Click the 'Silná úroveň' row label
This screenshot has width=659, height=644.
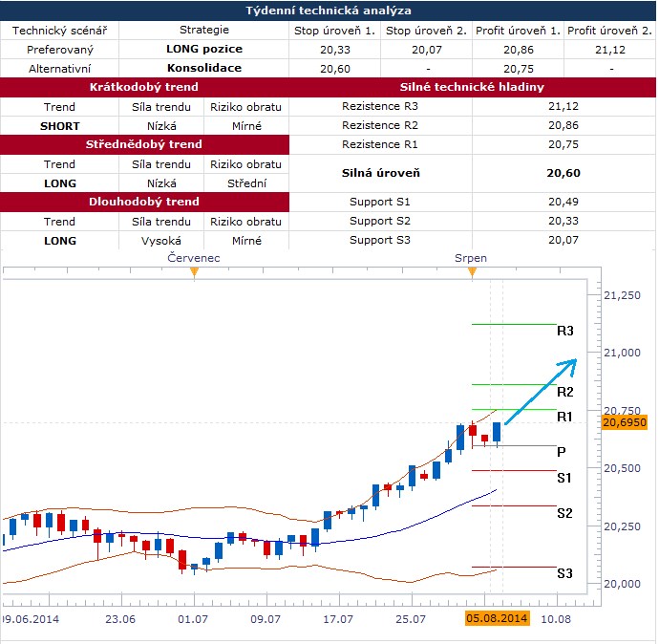[381, 173]
